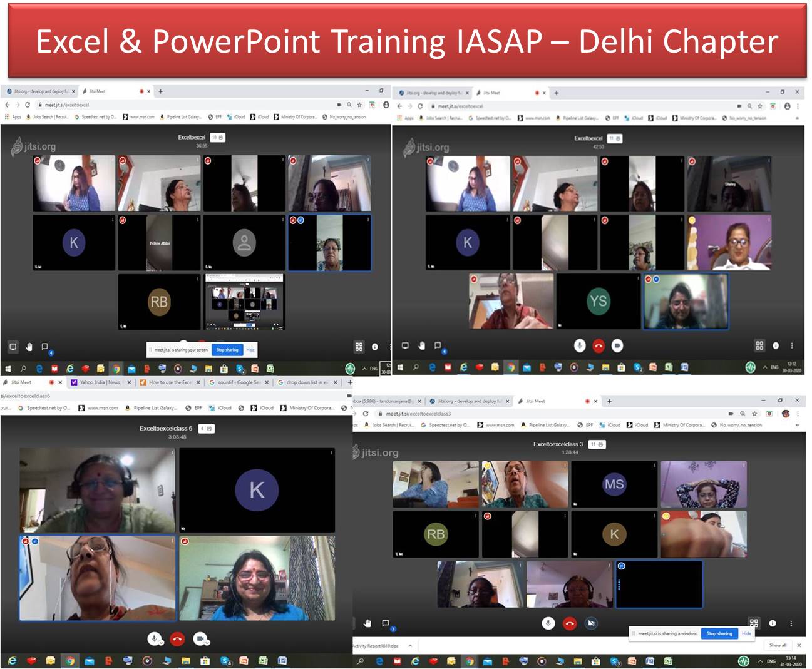Viewport: 812px width, 669px height.
Task: Toggle tile view in Exceltoexcelclass 3 meeting
Action: click(x=754, y=623)
